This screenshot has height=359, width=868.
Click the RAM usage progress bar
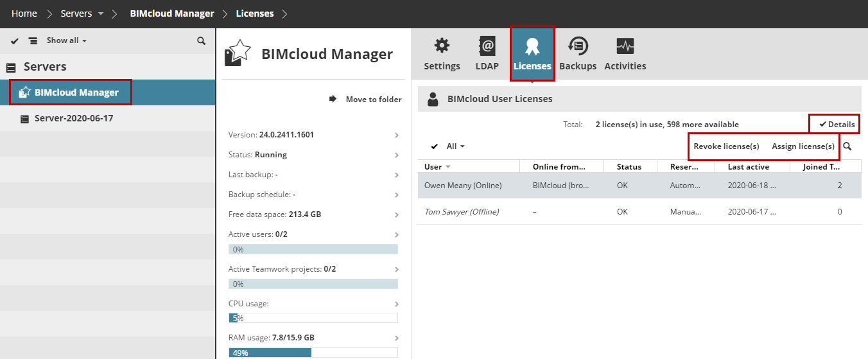[x=313, y=353]
